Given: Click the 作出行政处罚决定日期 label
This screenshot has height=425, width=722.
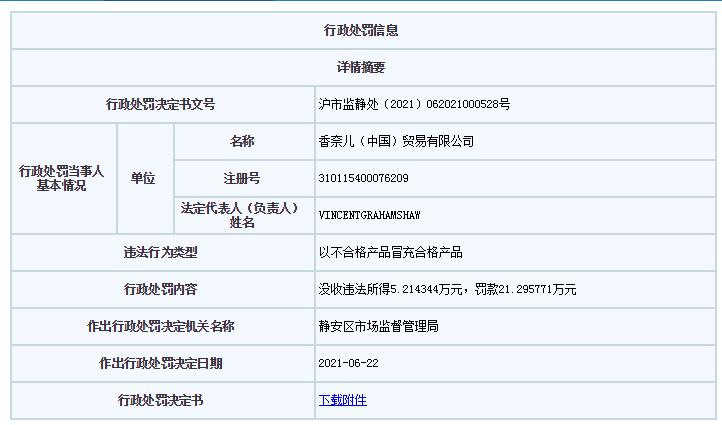Looking at the screenshot, I should pyautogui.click(x=161, y=363).
